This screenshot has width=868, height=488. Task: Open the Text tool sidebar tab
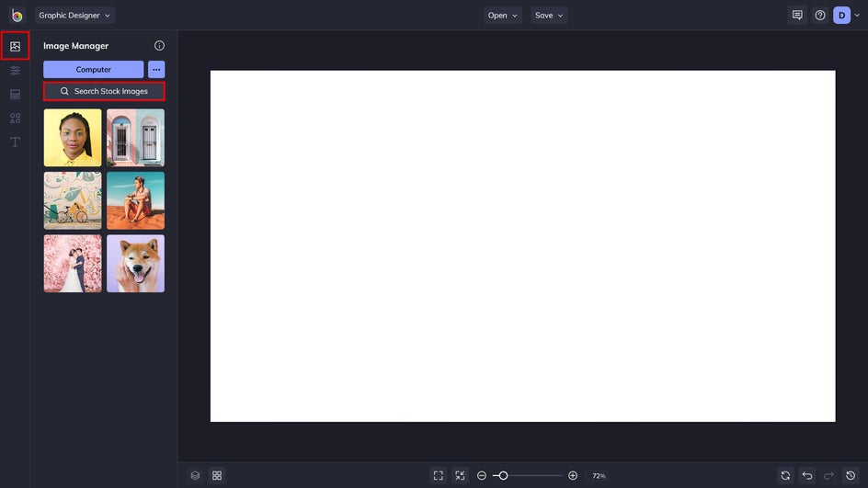coord(15,142)
